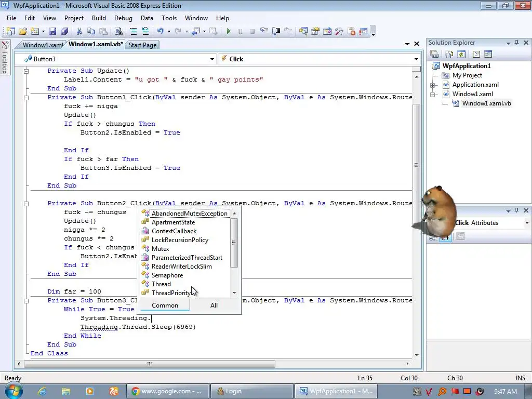Click the Save single-floppy toolbar icon
The image size is (532, 399).
click(x=52, y=31)
